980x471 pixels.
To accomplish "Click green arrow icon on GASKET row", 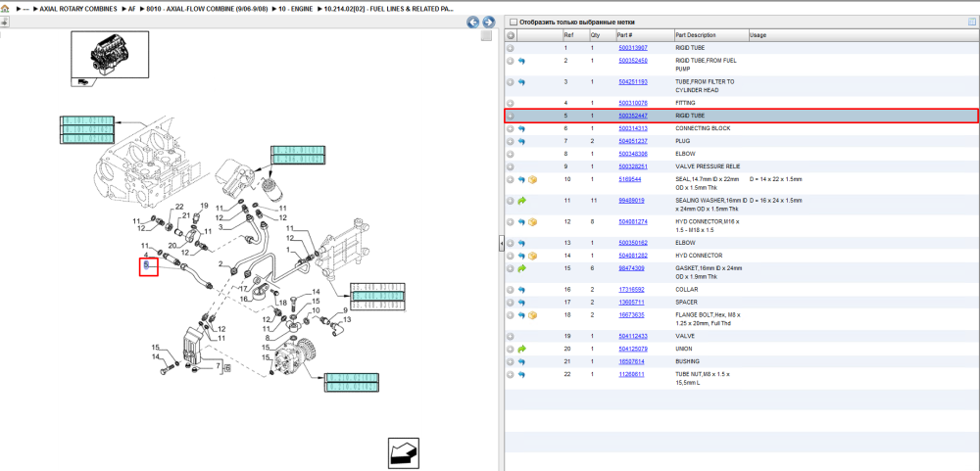I will tap(521, 268).
